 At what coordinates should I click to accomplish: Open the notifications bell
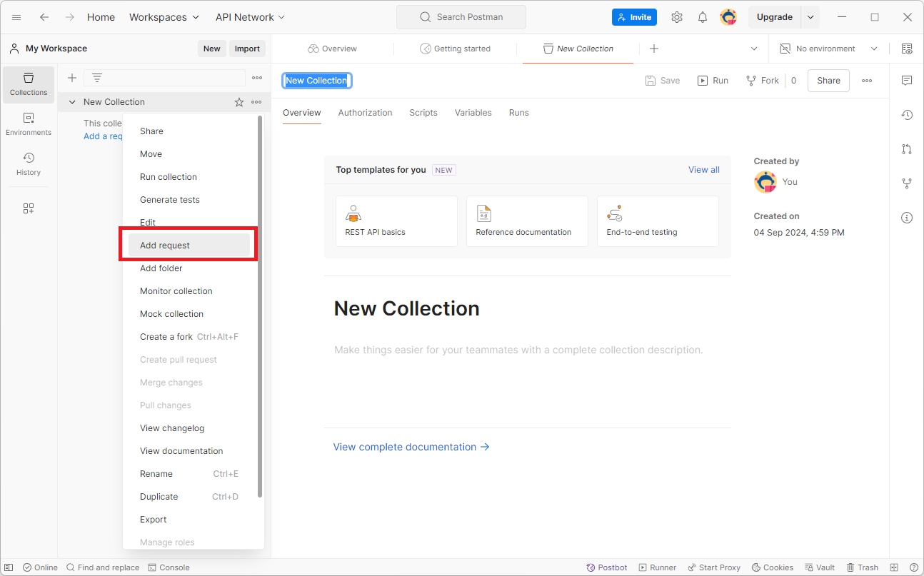[703, 17]
